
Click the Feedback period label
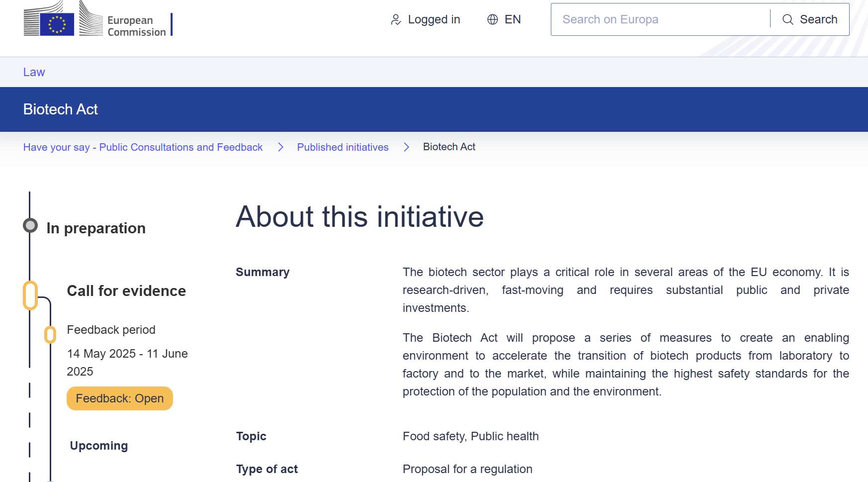pyautogui.click(x=111, y=330)
